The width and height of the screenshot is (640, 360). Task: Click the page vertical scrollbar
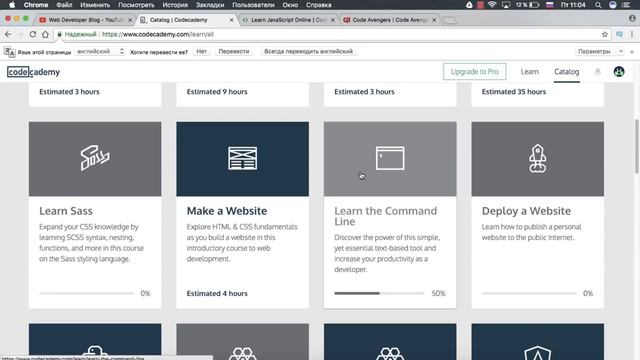point(637,147)
